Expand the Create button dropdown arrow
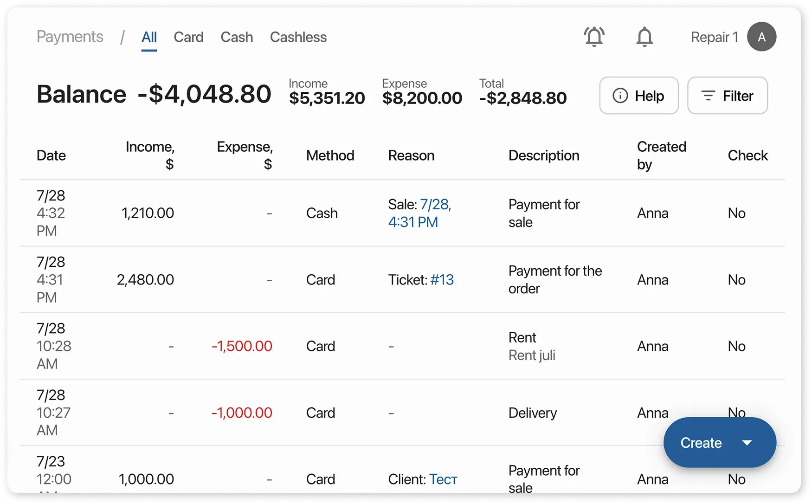The image size is (812, 504). pyautogui.click(x=748, y=442)
